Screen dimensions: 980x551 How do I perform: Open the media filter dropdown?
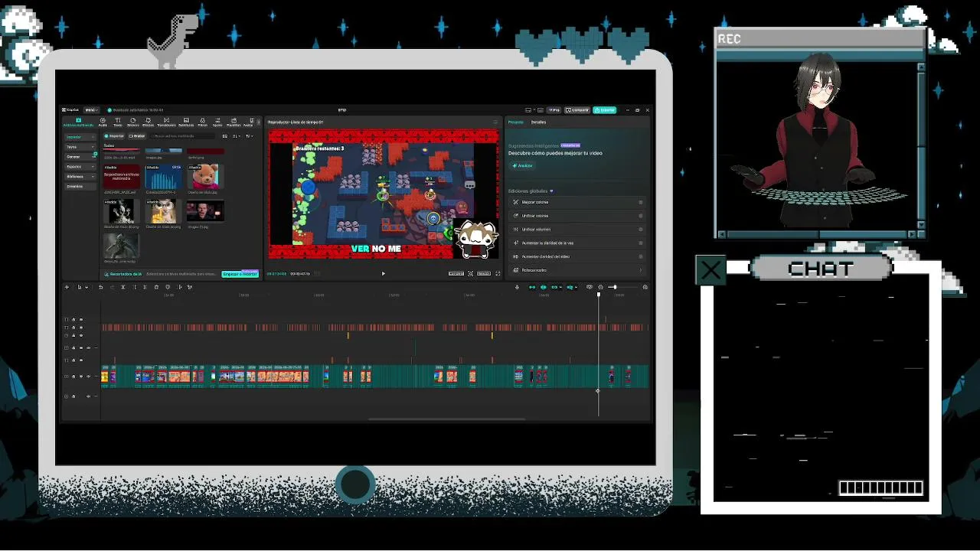(x=249, y=136)
